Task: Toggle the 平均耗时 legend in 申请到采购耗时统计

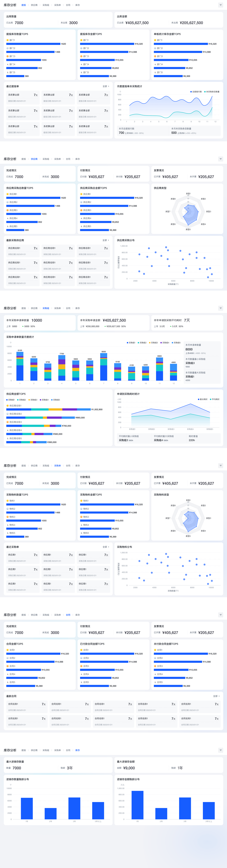Action: tap(215, 400)
